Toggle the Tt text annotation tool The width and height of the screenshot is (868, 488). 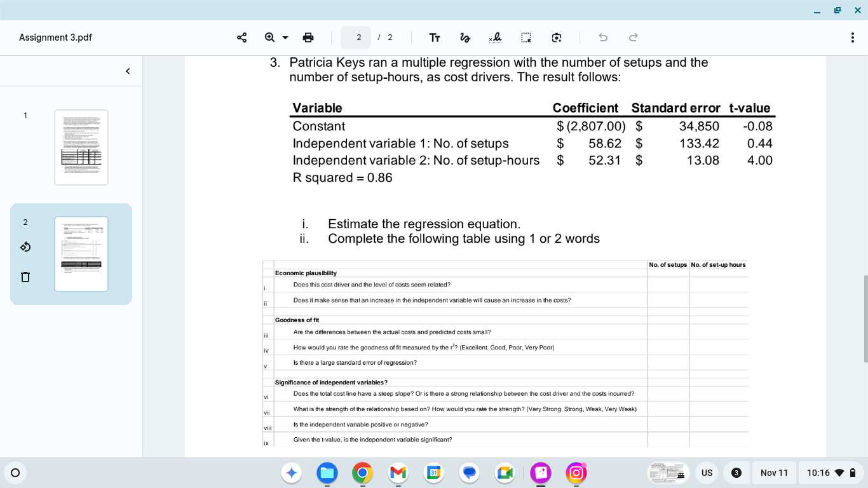click(x=435, y=37)
